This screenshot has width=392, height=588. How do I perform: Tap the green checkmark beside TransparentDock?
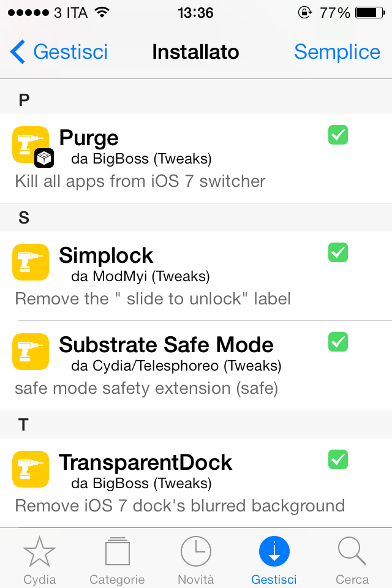tap(338, 459)
